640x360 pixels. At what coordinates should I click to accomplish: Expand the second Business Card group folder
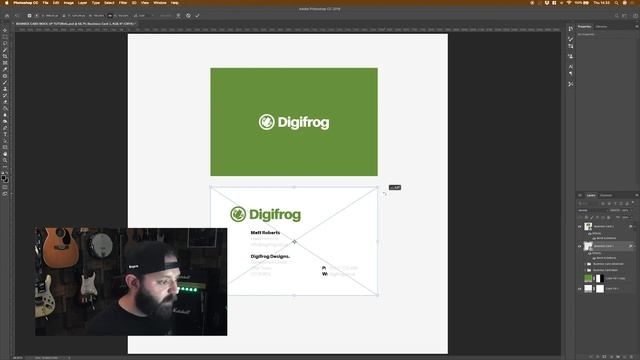point(585,270)
